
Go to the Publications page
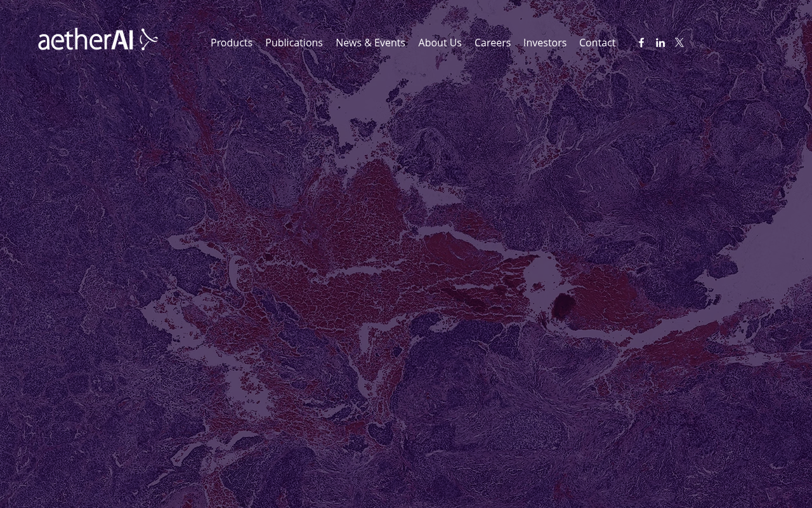294,43
